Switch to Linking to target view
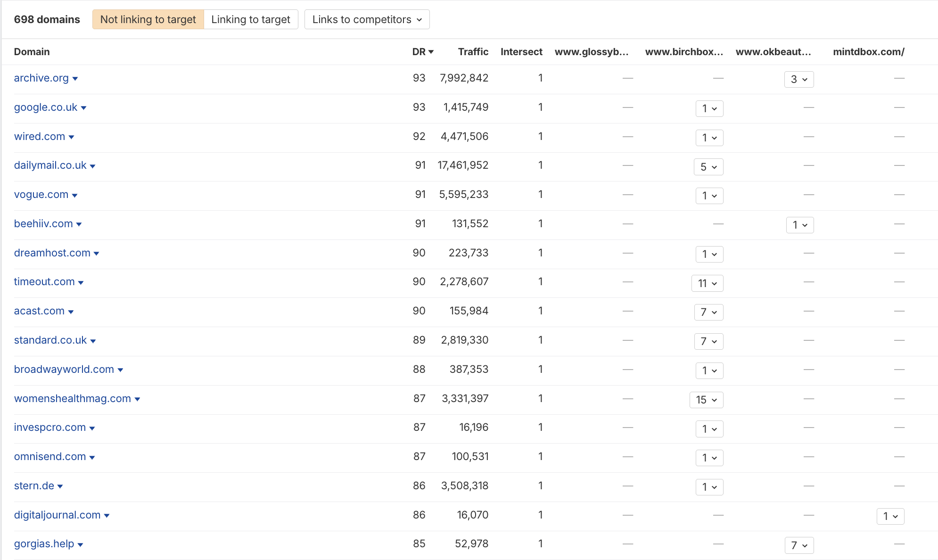 click(x=250, y=19)
